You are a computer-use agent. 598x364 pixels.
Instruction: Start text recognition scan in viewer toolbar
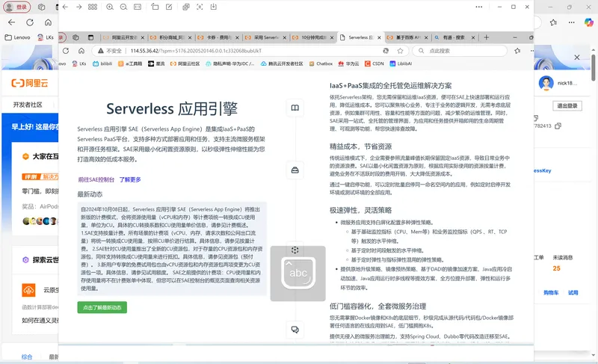pyautogui.click(x=200, y=7)
